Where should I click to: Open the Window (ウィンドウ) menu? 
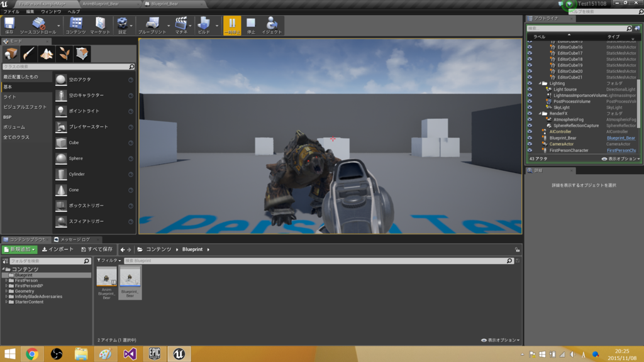[51, 11]
